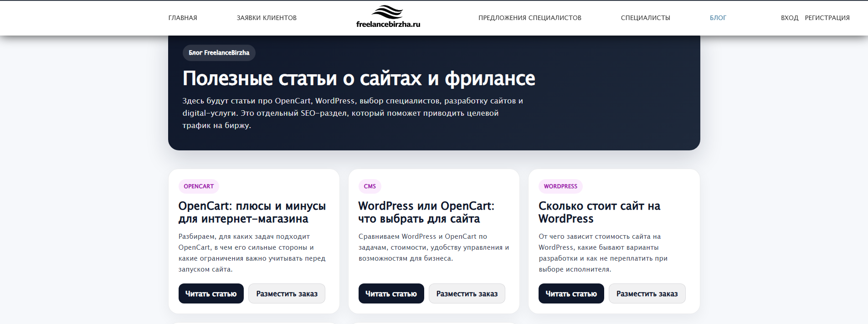Read Сколько стоит сайт article
The width and height of the screenshot is (868, 324).
coord(571,293)
